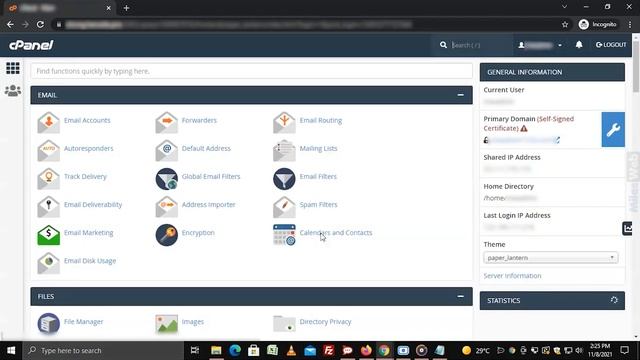The height and width of the screenshot is (360, 640).
Task: Open a new browser tab
Action: 126,8
